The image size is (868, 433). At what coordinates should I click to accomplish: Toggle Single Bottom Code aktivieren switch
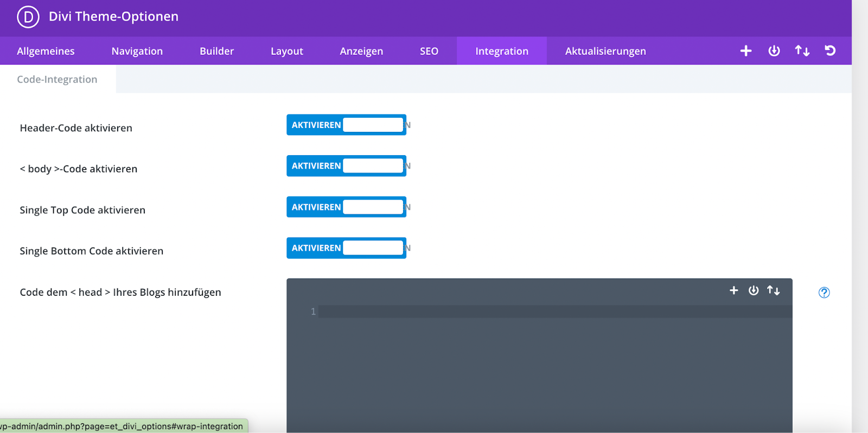346,248
